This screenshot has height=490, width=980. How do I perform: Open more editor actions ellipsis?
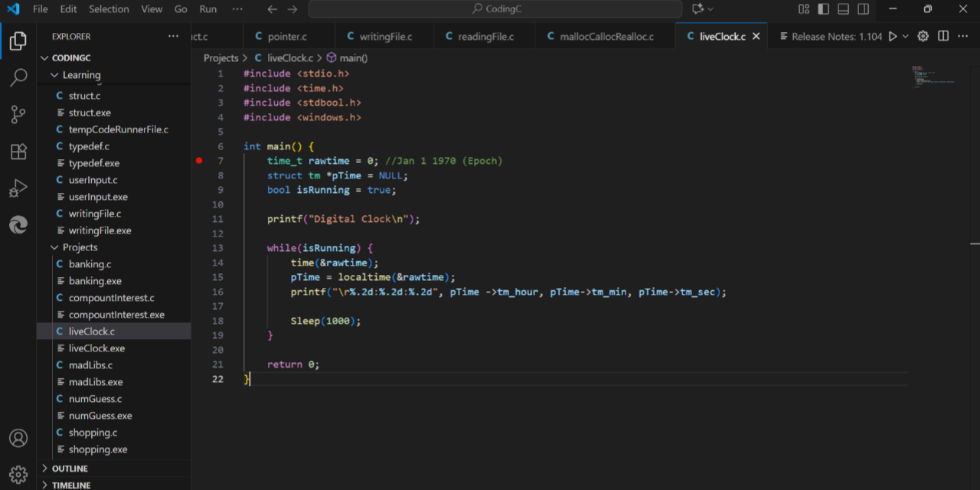[x=963, y=36]
